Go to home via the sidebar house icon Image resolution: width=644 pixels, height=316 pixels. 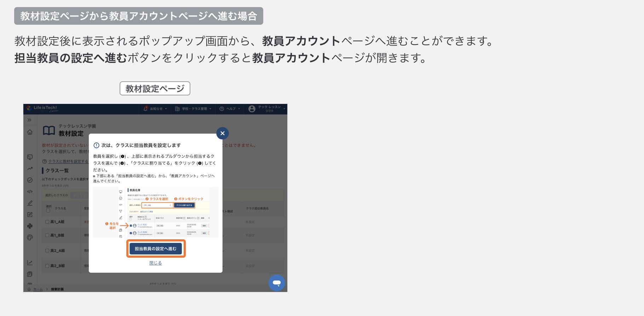click(x=30, y=132)
